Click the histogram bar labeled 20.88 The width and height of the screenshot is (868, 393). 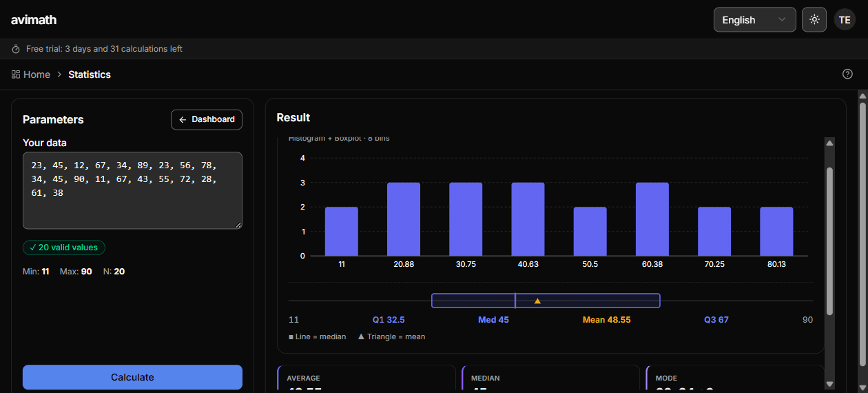(x=404, y=219)
